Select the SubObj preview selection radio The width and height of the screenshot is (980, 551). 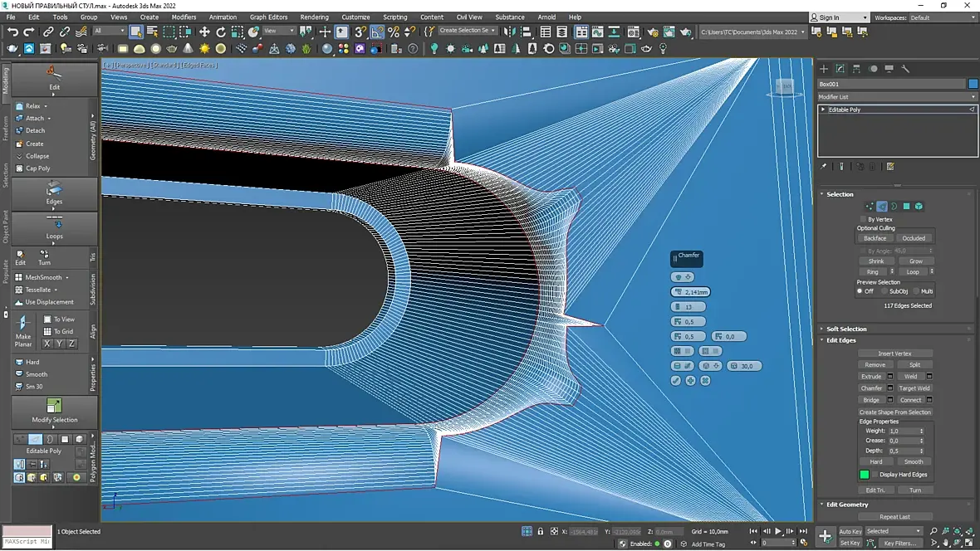pyautogui.click(x=884, y=291)
